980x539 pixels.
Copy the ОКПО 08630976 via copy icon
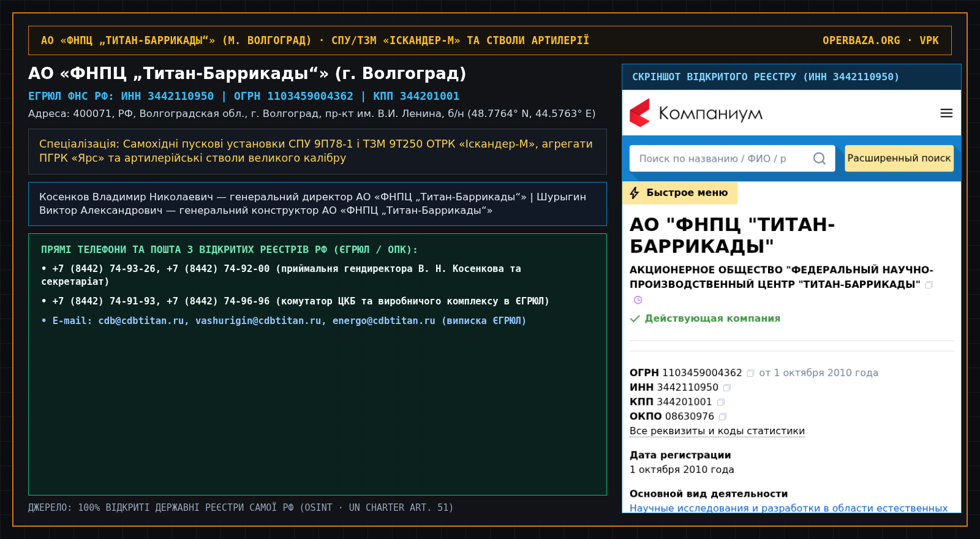[723, 417]
